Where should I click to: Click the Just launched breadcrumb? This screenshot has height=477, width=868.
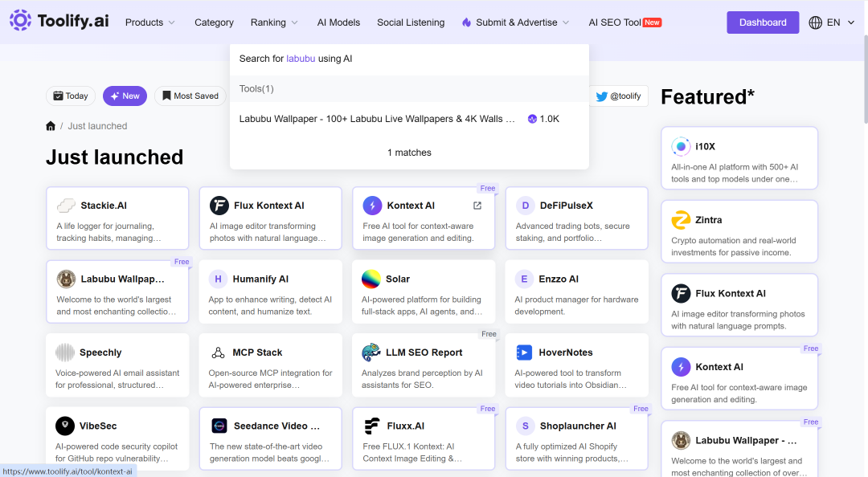pos(97,126)
